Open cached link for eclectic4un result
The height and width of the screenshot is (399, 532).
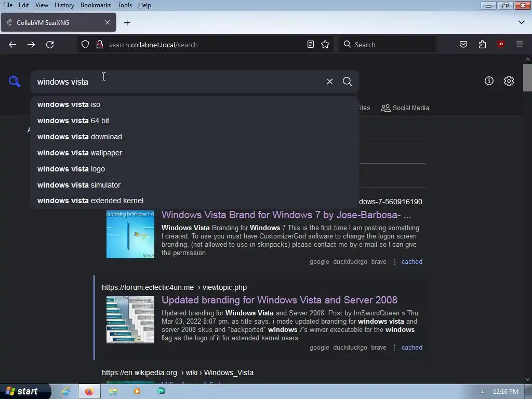(x=412, y=348)
